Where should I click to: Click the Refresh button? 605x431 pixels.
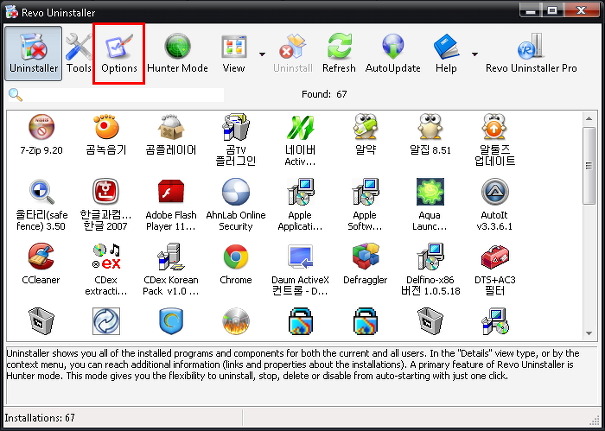339,53
